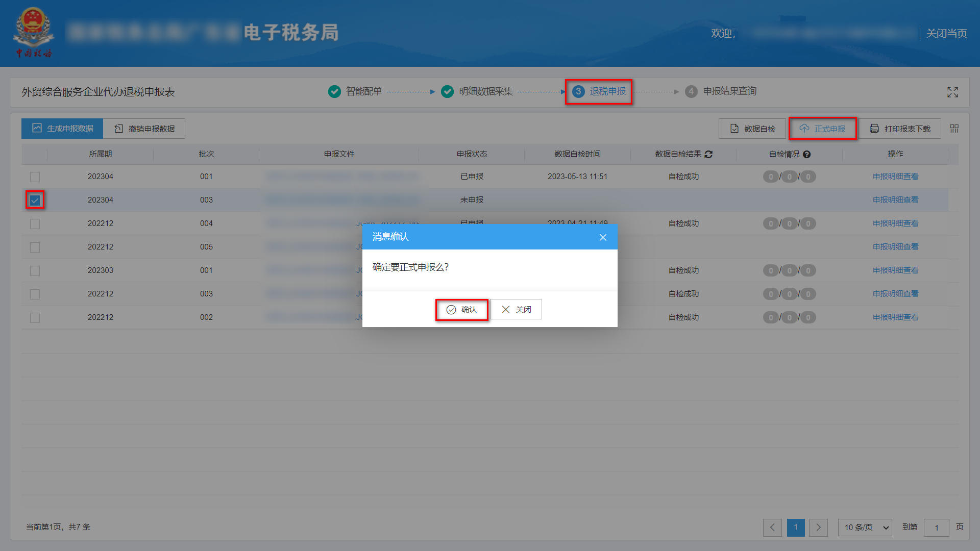Go to next page with right chevron

pyautogui.click(x=818, y=528)
